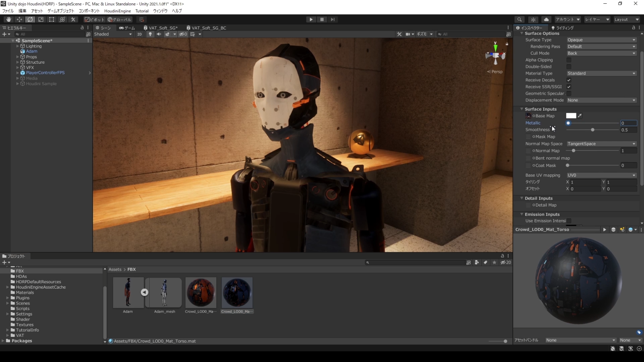
Task: Open the Surface Type dropdown
Action: (x=601, y=40)
